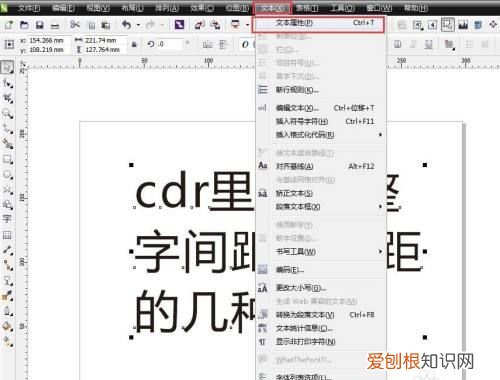
Task: Open the 布局(L) menu
Action: point(132,8)
